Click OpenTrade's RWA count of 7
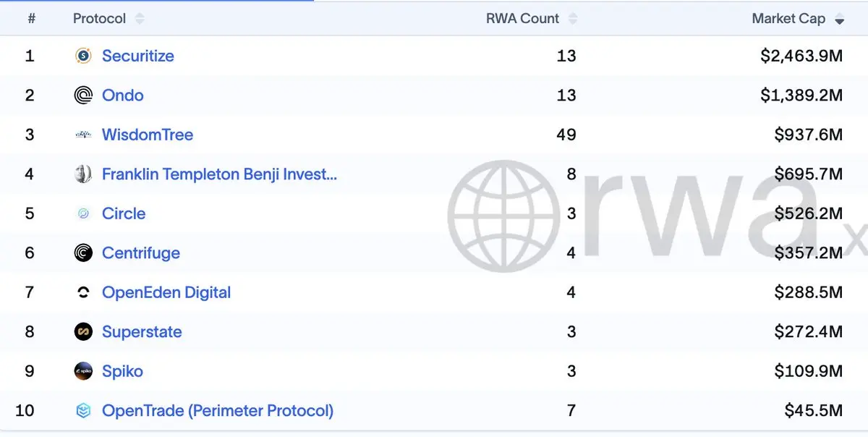The image size is (868, 437). click(x=571, y=411)
